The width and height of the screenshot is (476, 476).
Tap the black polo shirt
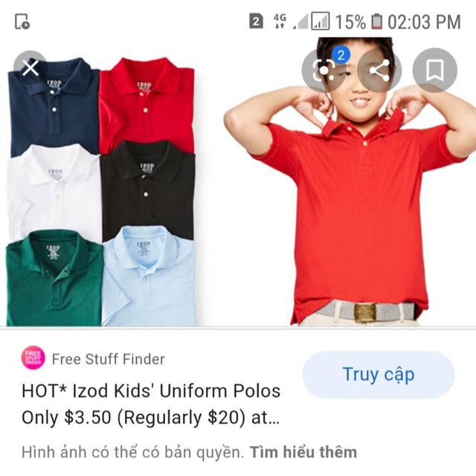tap(147, 188)
